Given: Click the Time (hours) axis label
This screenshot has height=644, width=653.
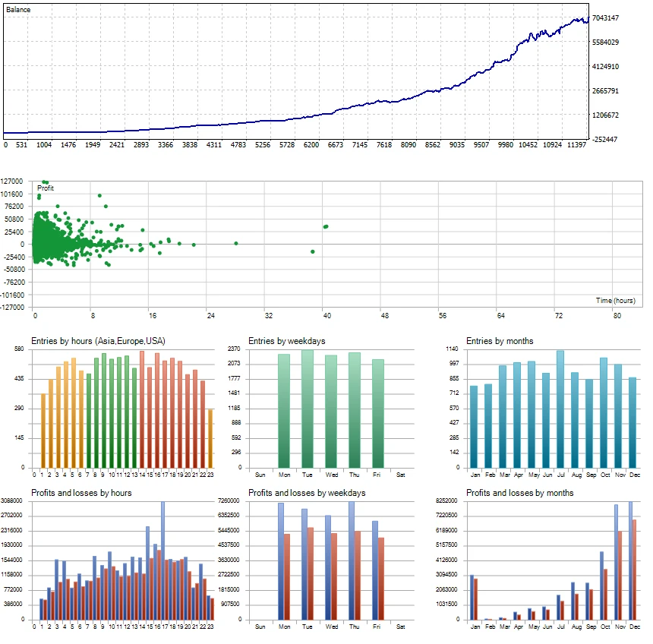Looking at the screenshot, I should [614, 301].
